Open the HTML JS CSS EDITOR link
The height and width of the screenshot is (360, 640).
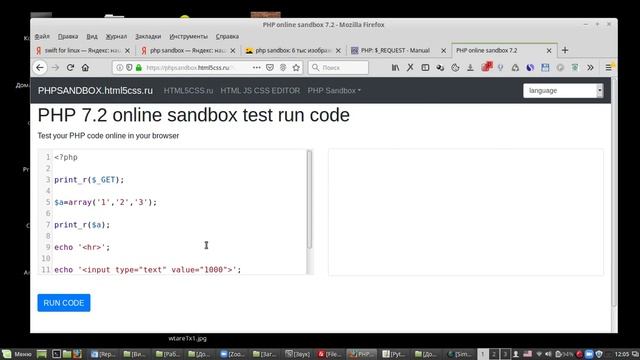[x=260, y=91]
